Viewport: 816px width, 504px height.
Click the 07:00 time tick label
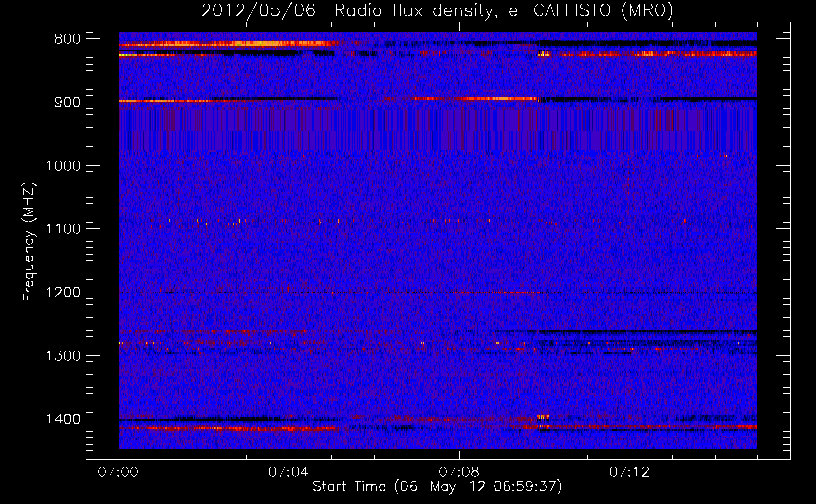coord(118,472)
